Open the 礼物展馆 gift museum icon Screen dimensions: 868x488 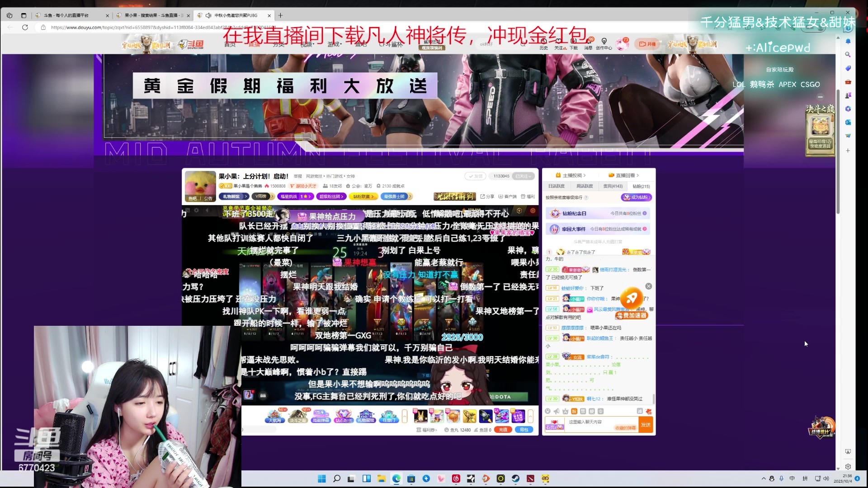pos(366,416)
